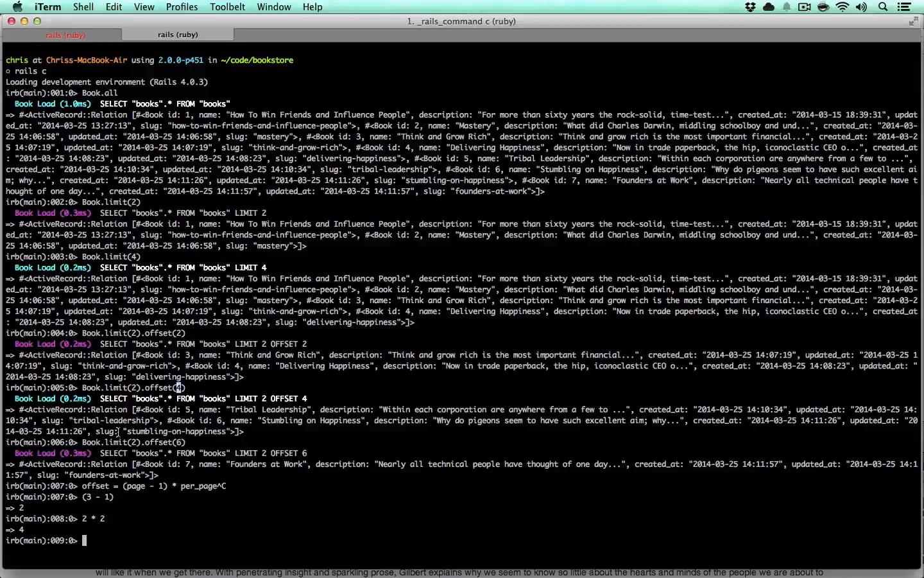Screen dimensions: 924x578
Task: Open the Wi-Fi status menu
Action: point(843,7)
